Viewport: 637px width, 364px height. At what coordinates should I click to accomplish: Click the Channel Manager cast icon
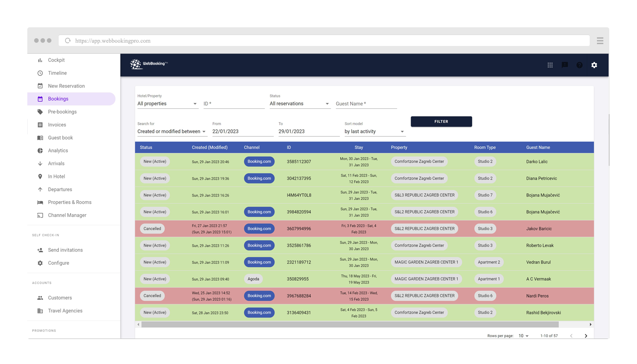click(40, 215)
